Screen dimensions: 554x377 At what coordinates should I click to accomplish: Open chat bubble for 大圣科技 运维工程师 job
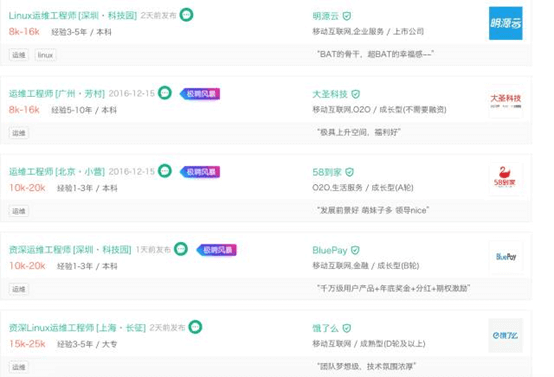pyautogui.click(x=165, y=93)
